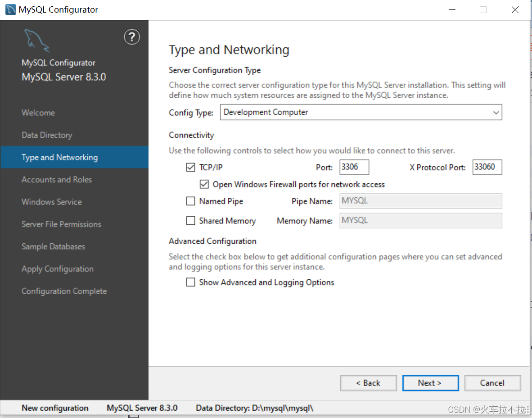Viewport: 532px width, 418px height.
Task: Click the Data Directory status bar text
Action: [254, 408]
